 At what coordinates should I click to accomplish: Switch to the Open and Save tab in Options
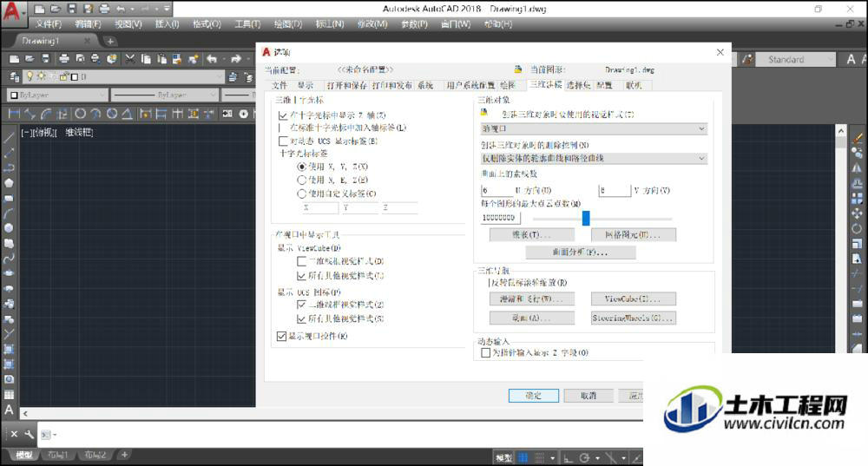point(346,85)
